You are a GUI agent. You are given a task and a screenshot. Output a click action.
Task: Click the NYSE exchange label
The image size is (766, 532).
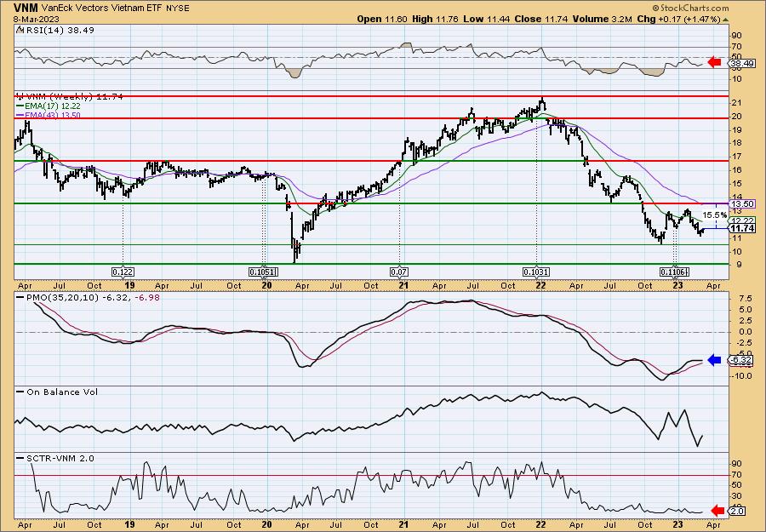pos(177,9)
